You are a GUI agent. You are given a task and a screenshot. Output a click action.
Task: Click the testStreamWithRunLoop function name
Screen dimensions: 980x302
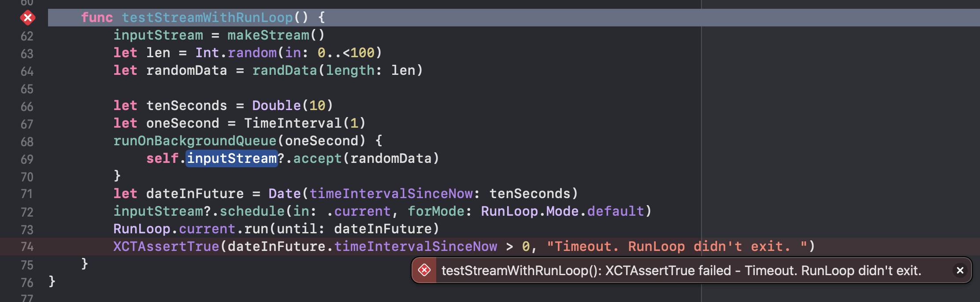207,18
